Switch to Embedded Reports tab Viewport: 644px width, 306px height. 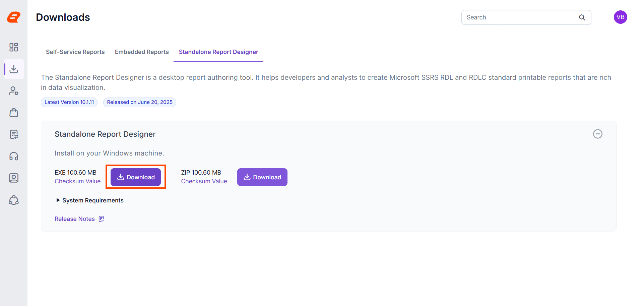click(142, 52)
